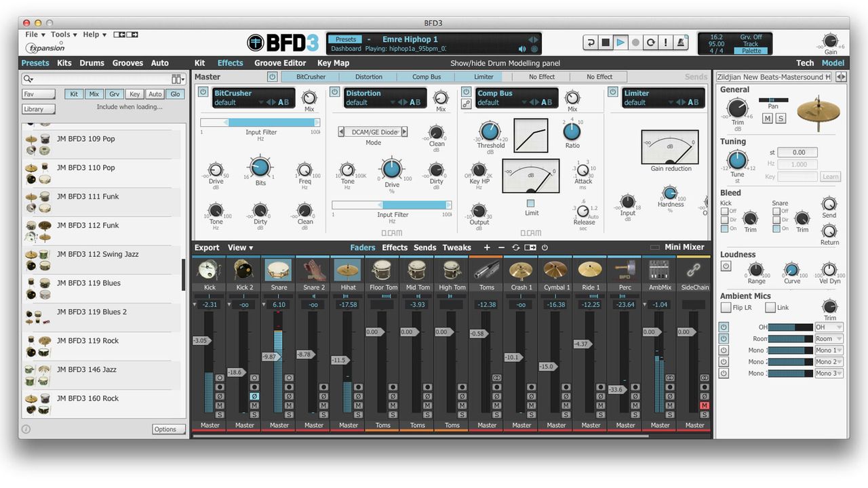Open the View dropdown in mixer
The image size is (868, 488).
(x=240, y=247)
